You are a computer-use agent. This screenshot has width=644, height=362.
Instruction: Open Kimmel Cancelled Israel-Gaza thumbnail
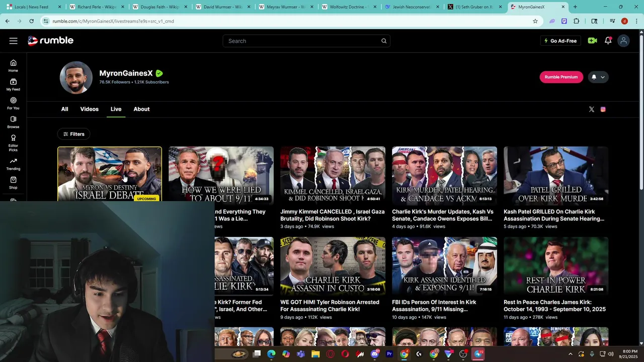[333, 176]
